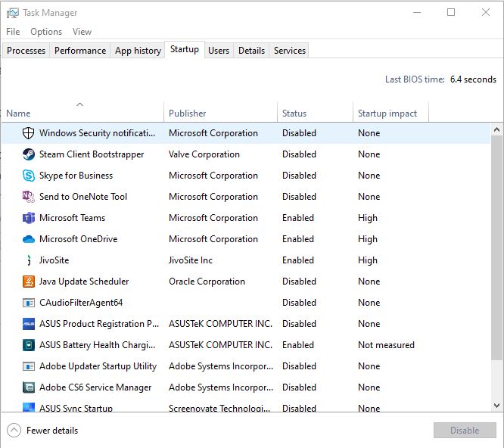Click the Not measured startup impact cell
504x448 pixels.
pos(386,345)
